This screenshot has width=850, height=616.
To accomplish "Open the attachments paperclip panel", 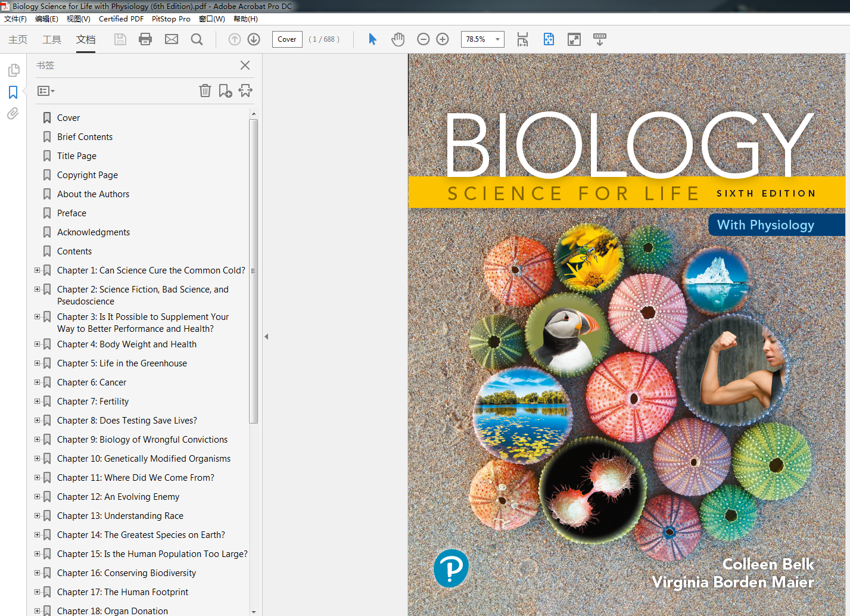I will tap(13, 113).
